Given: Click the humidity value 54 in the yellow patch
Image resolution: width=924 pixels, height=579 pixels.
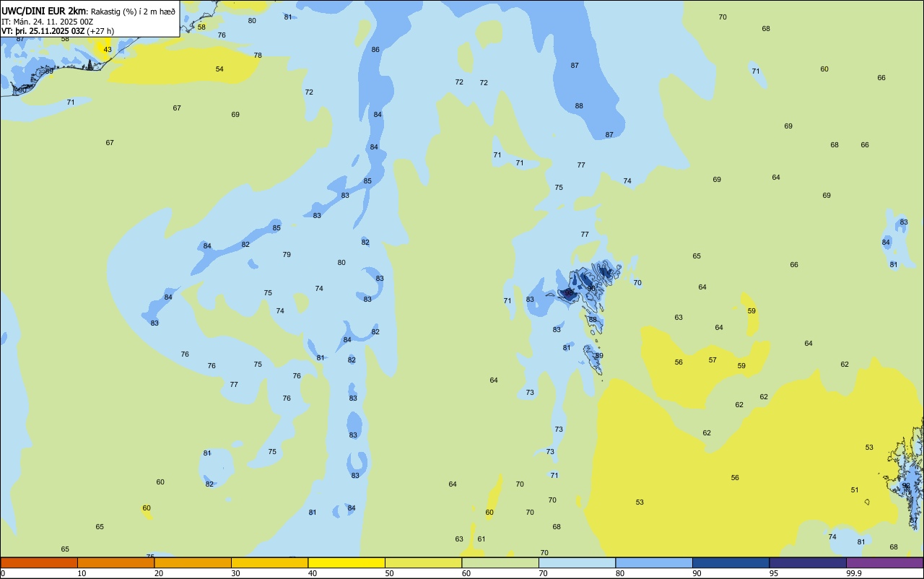Looking at the screenshot, I should point(219,69).
